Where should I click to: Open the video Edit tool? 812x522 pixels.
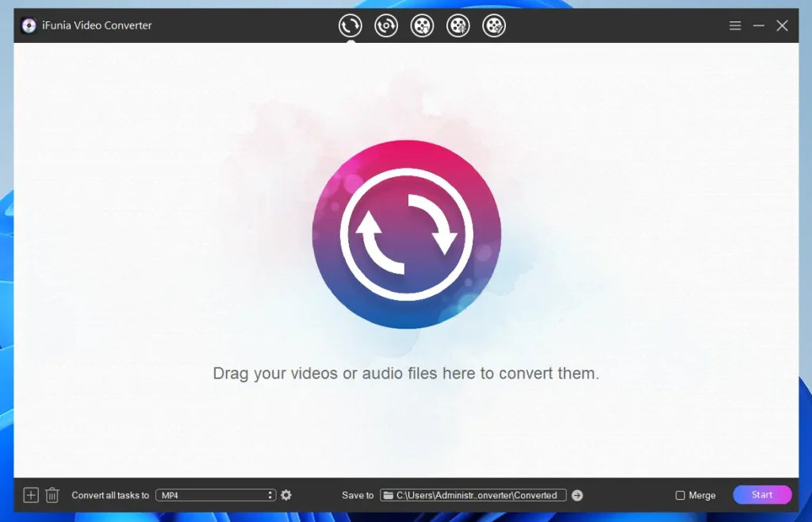click(x=494, y=25)
